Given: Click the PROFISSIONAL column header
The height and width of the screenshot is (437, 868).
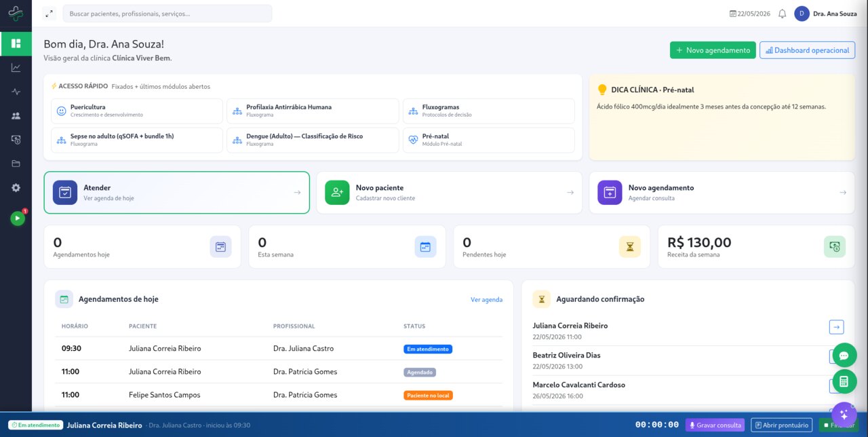Looking at the screenshot, I should (294, 326).
